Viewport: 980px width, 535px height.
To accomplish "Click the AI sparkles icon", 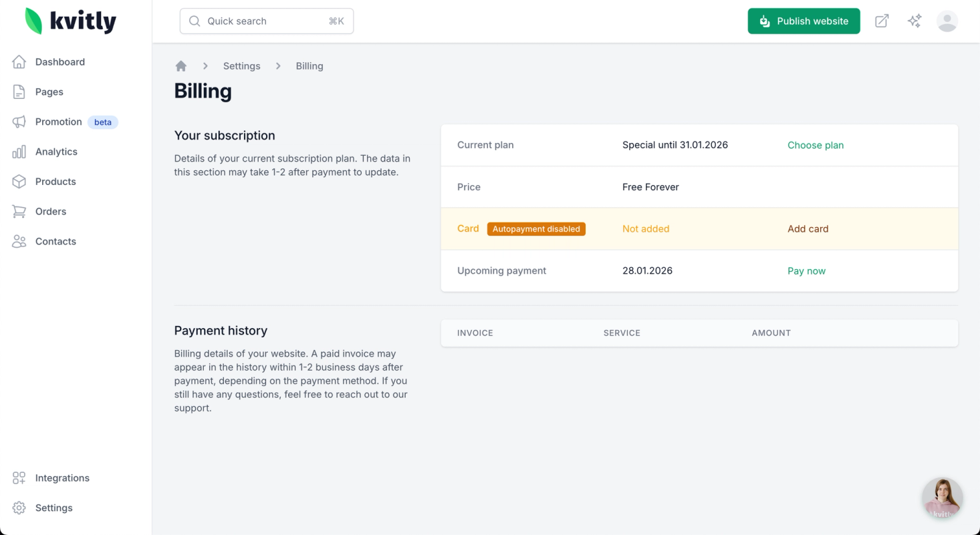I will 914,21.
